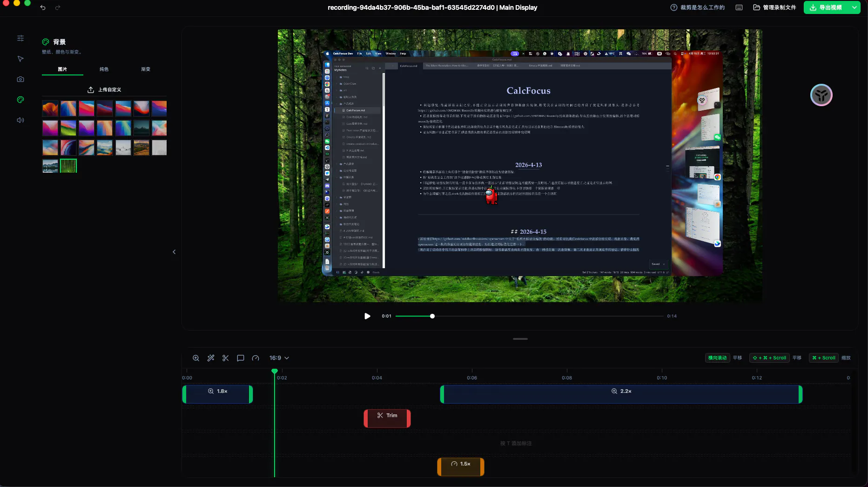The width and height of the screenshot is (868, 487).
Task: Select the orange 1.5x speed clip
Action: tap(461, 467)
